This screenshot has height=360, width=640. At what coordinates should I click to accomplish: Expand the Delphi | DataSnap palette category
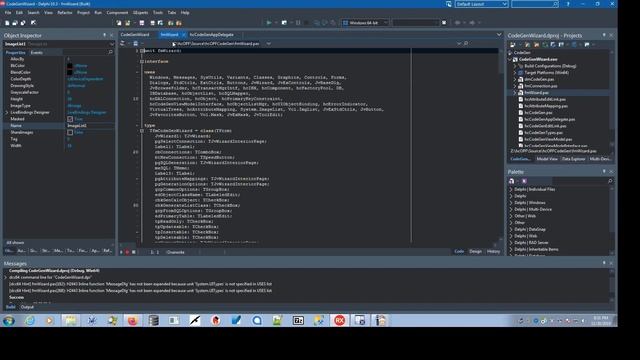[511, 229]
